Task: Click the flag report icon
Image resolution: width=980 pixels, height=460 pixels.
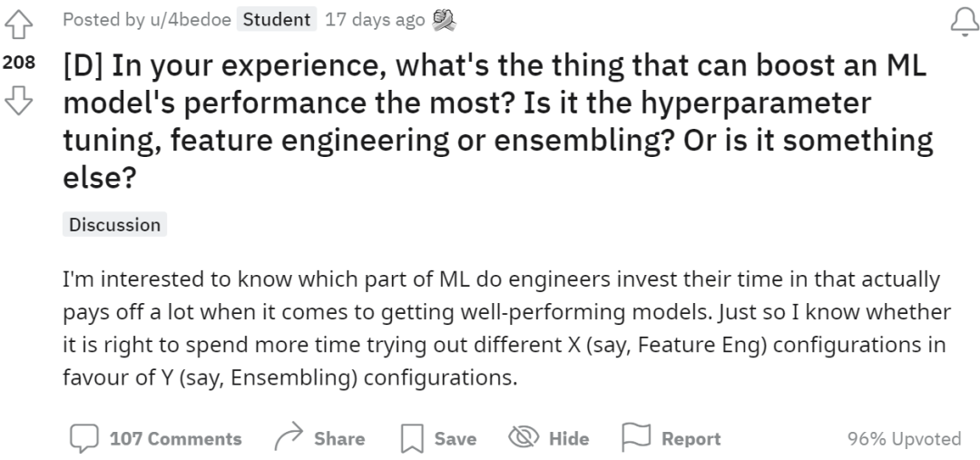Action: click(637, 438)
